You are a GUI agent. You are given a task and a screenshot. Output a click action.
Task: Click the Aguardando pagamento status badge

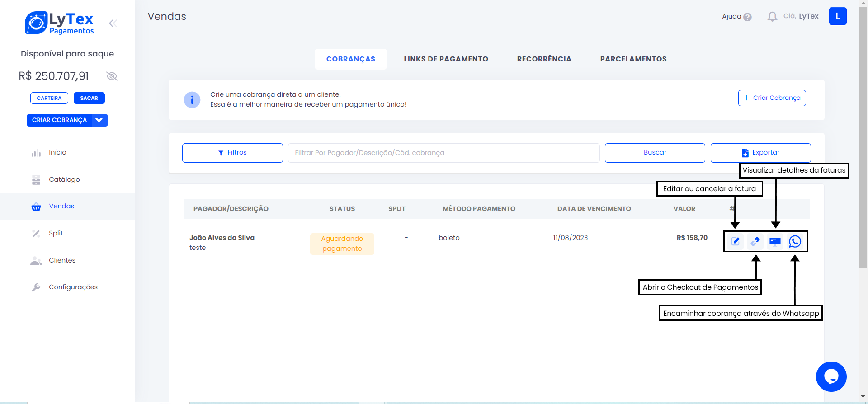(342, 244)
